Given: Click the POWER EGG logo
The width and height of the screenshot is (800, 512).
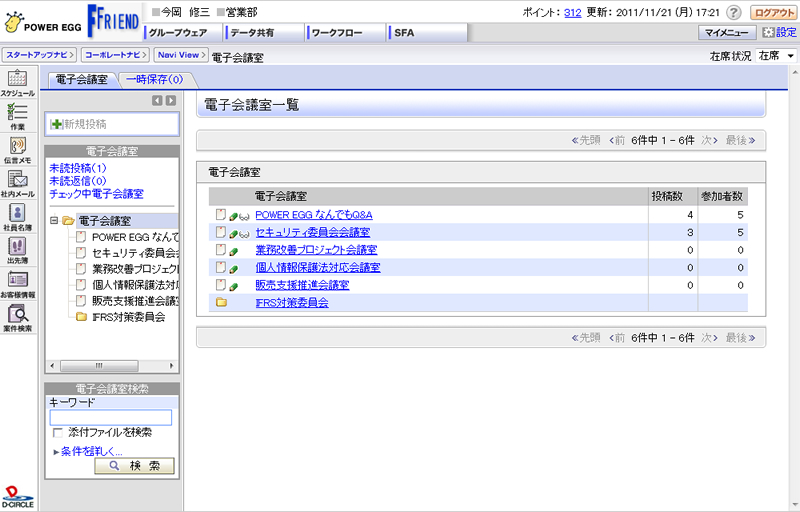Looking at the screenshot, I should pyautogui.click(x=42, y=23).
